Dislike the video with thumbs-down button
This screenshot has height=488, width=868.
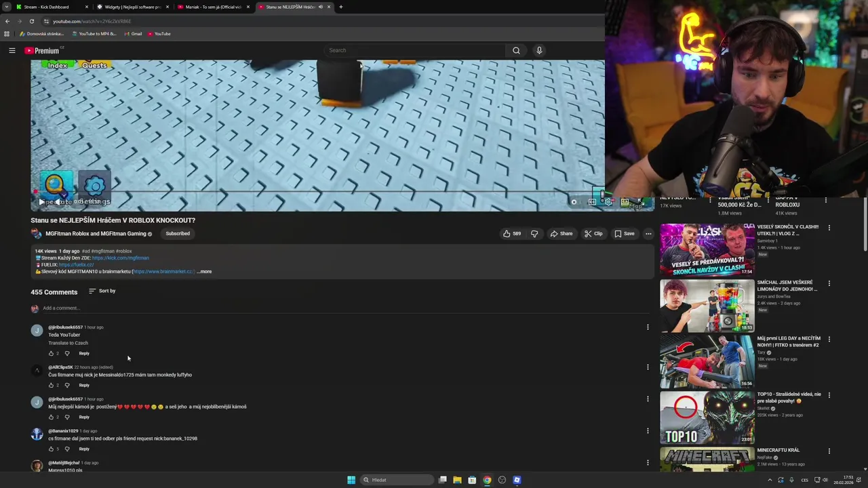tap(534, 234)
